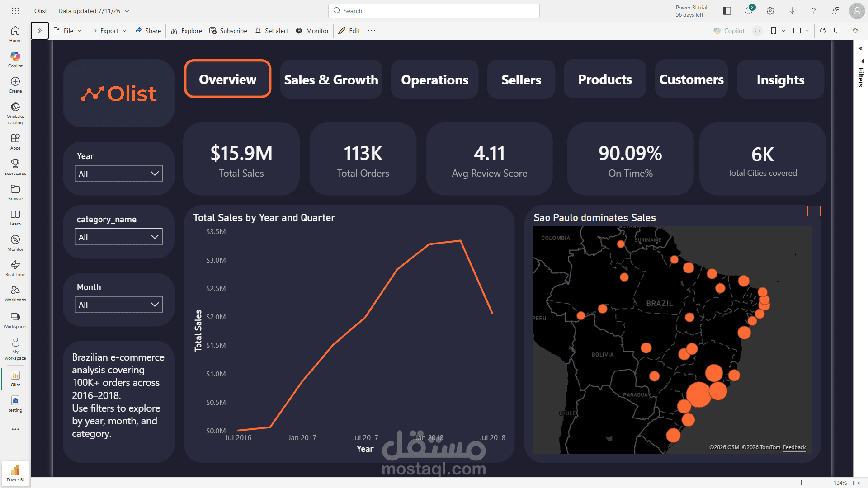Open Copilot from the toolbar
The height and width of the screenshot is (488, 868).
coord(729,31)
